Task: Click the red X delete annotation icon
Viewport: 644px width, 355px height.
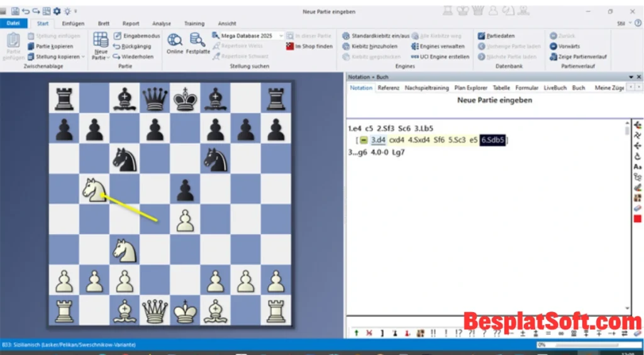Action: (369, 333)
